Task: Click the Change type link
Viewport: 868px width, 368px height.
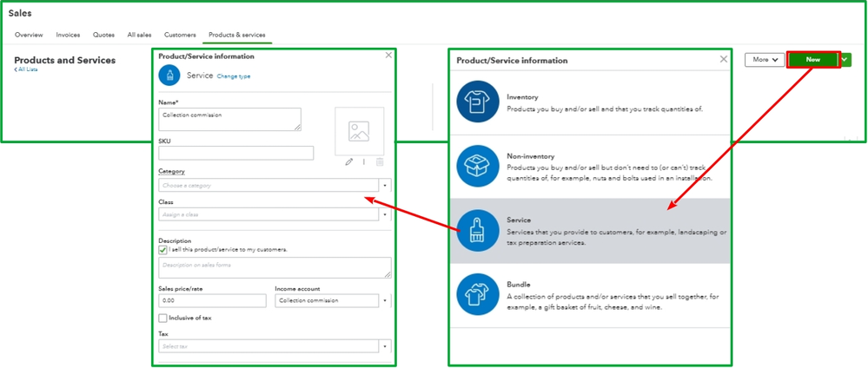Action: [234, 76]
